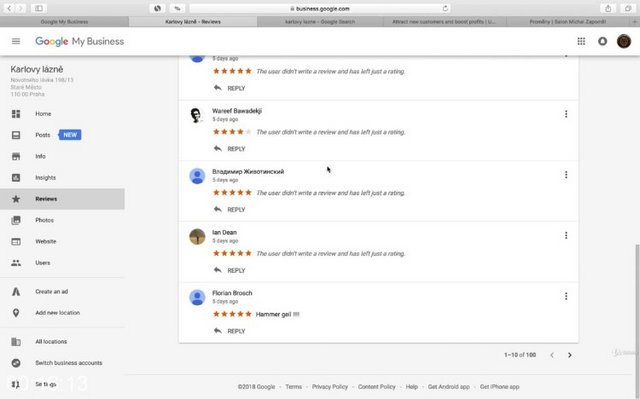Go to previous page of reviews
The height and width of the screenshot is (399, 640).
point(552,355)
